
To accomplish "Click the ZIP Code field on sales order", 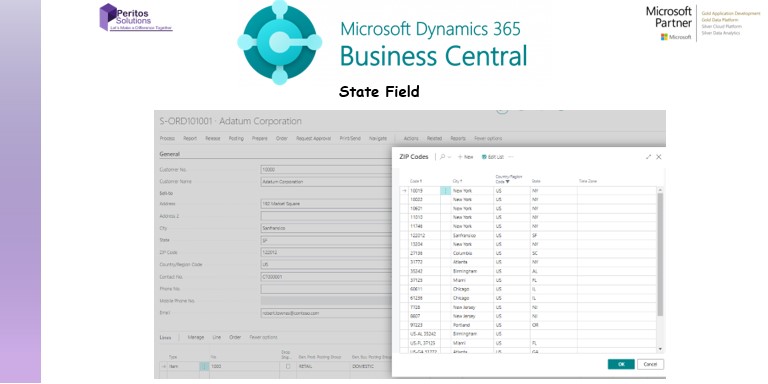I will click(x=326, y=253).
